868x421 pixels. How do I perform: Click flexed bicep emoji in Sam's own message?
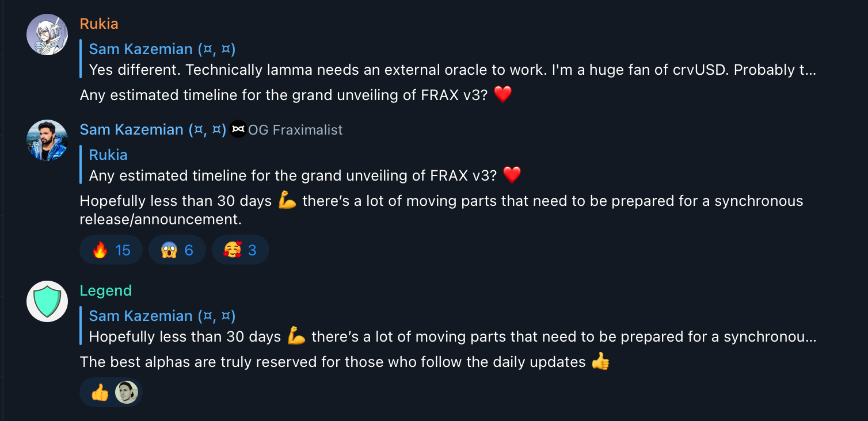point(287,201)
